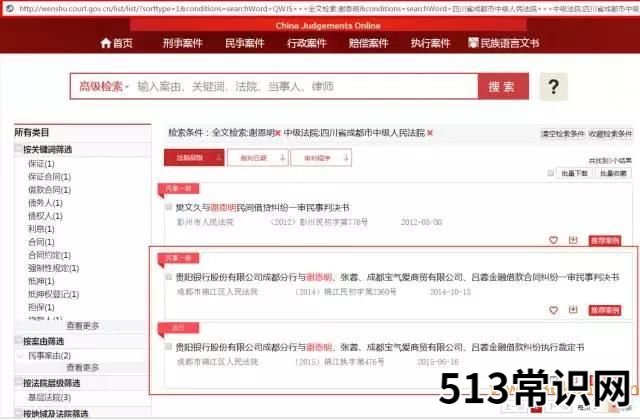Check the box beside 樊文久 judgment
The image size is (640, 419).
(x=168, y=208)
